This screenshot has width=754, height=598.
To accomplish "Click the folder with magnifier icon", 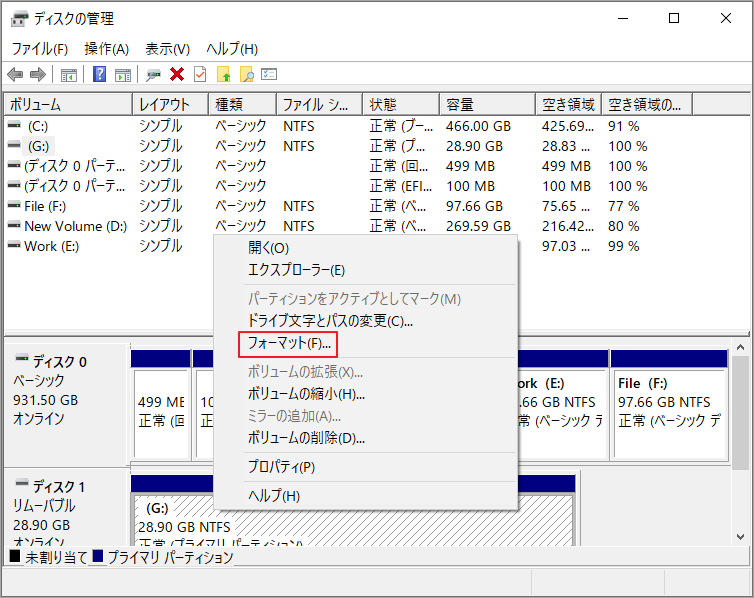I will pos(246,74).
